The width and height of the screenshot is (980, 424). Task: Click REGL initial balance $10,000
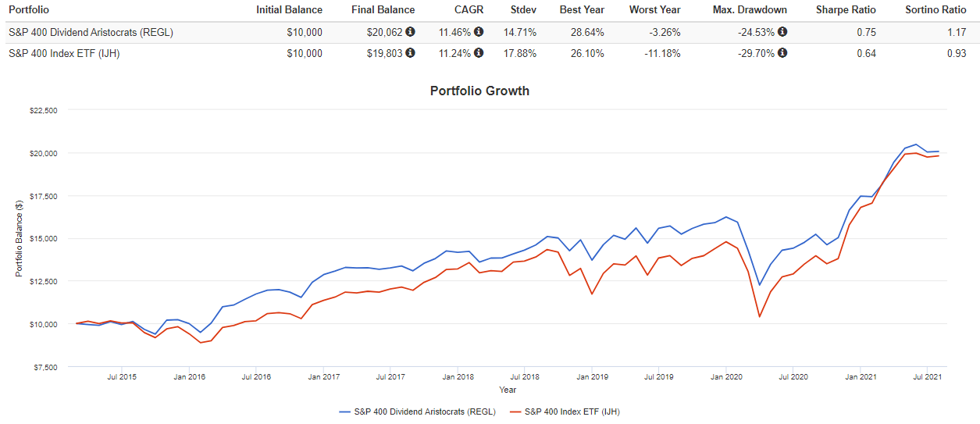pos(304,33)
